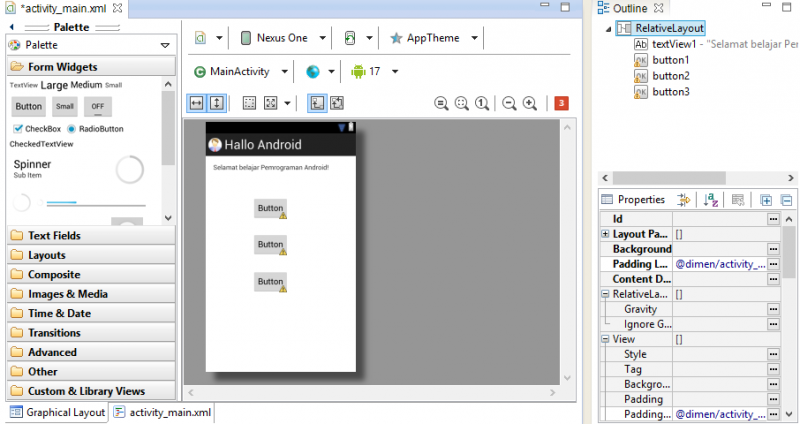The image size is (800, 424).
Task: Click the CheckBox widget in palette
Action: [37, 129]
